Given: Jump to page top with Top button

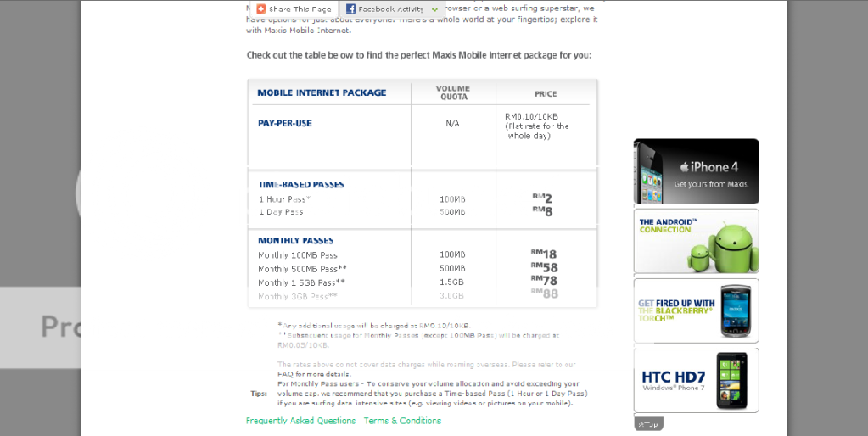Looking at the screenshot, I should 648,423.
